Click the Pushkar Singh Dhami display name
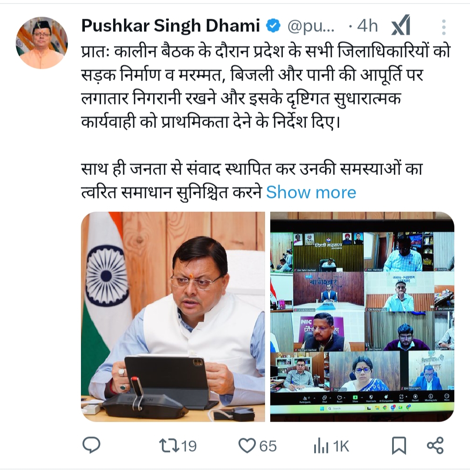The width and height of the screenshot is (470, 476). [x=171, y=26]
